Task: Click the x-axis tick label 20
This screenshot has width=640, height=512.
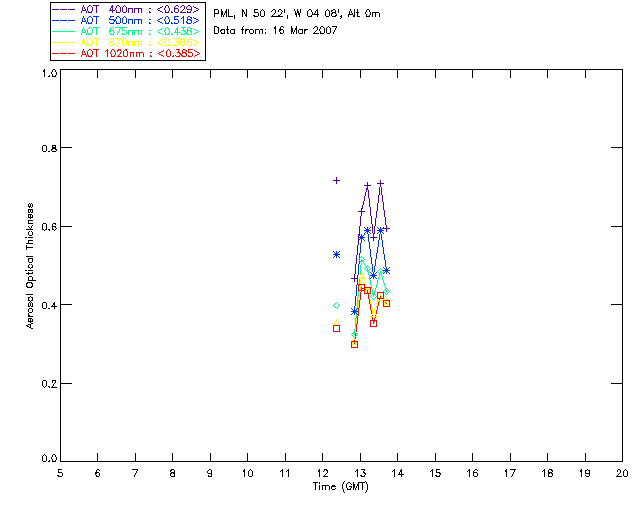Action: pos(622,473)
